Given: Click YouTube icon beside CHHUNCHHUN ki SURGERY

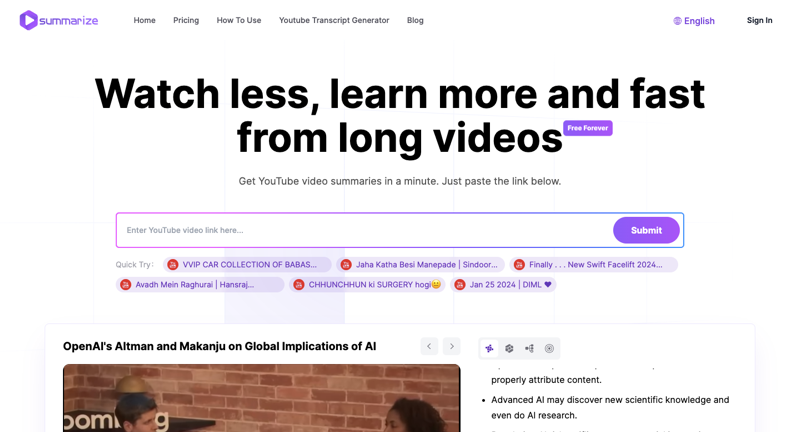Looking at the screenshot, I should tap(299, 285).
